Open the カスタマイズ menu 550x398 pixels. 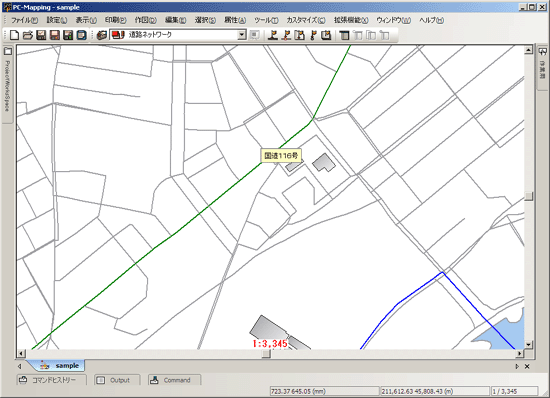click(x=306, y=20)
